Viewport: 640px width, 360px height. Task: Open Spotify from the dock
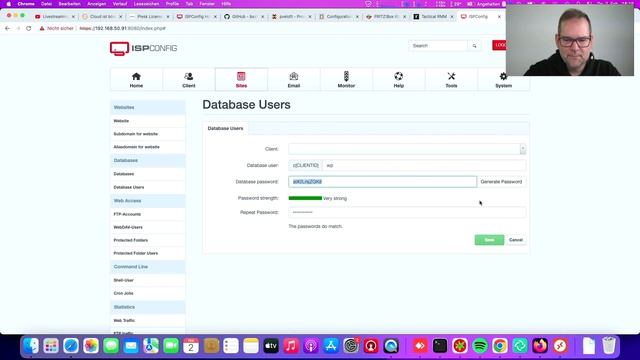(x=480, y=346)
